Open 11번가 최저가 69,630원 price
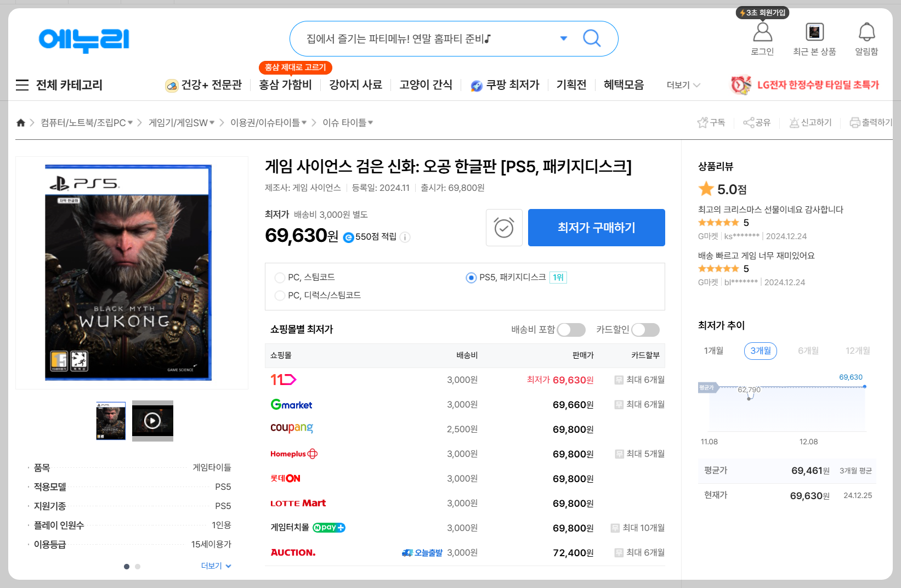The image size is (901, 588). pyautogui.click(x=560, y=380)
